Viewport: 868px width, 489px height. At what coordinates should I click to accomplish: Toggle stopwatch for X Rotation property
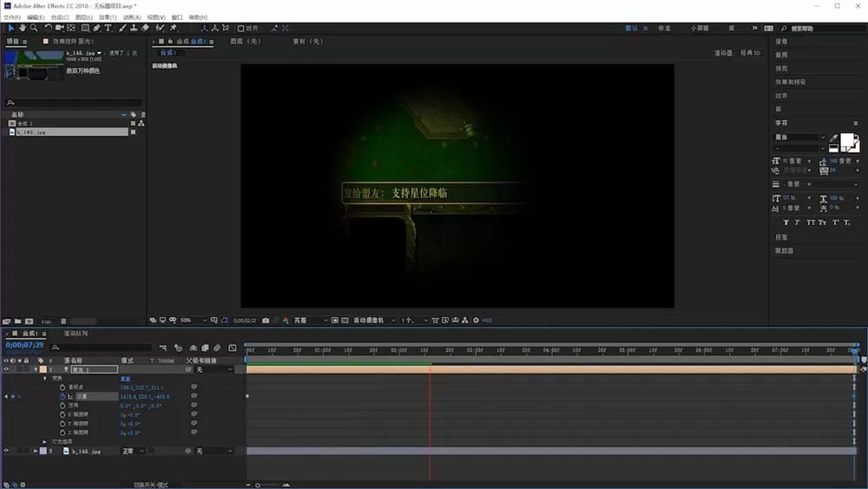click(62, 414)
